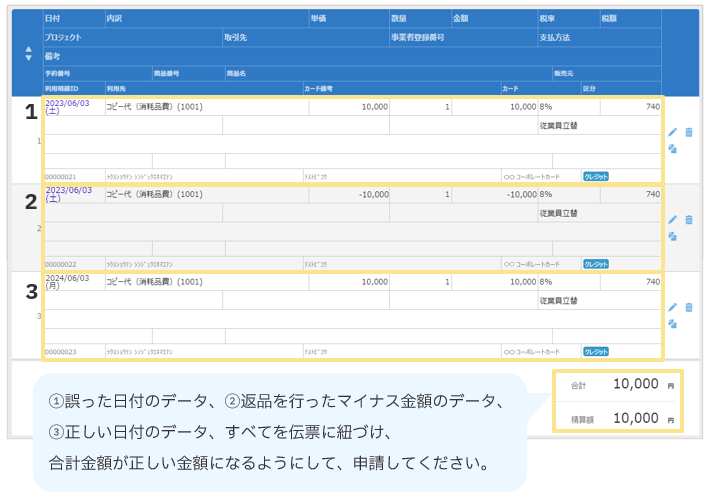Click the 金額 column header

pyautogui.click(x=461, y=19)
